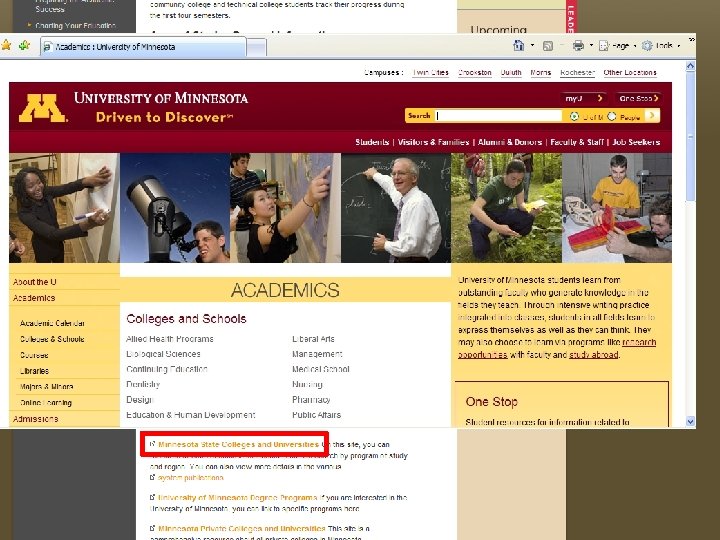Open Academic Calendar in sidebar
The image size is (720, 540).
[52, 323]
